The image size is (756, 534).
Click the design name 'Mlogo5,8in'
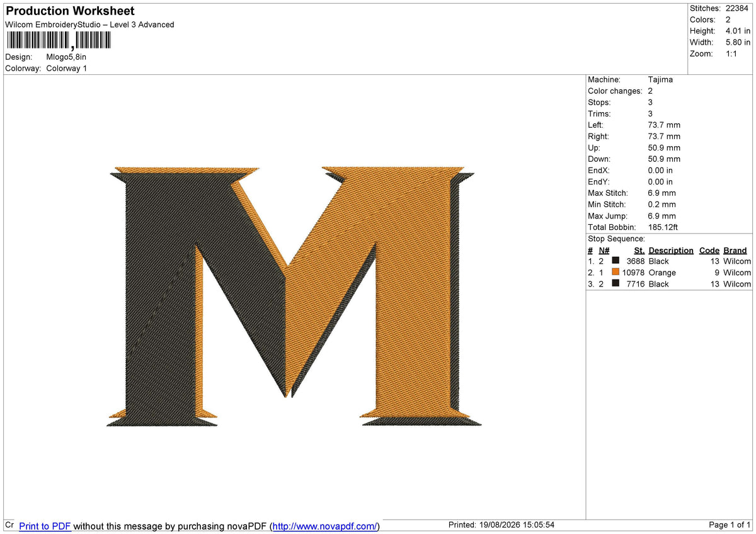tap(66, 57)
